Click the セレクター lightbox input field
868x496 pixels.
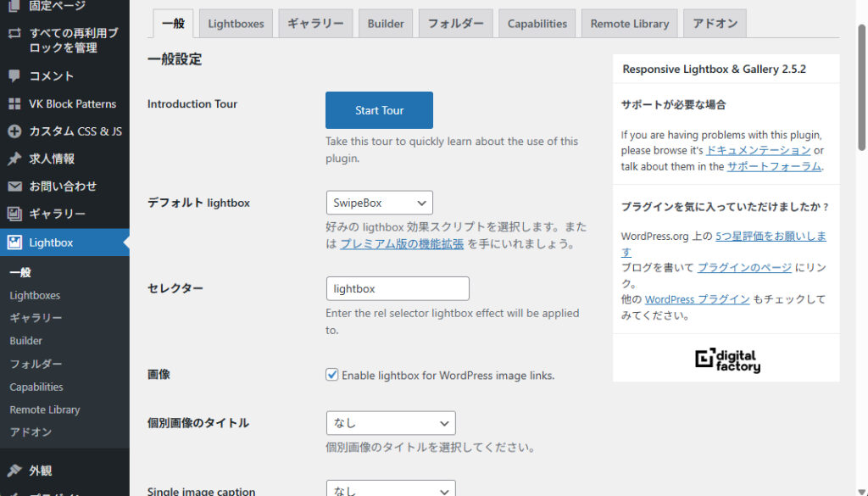(398, 288)
